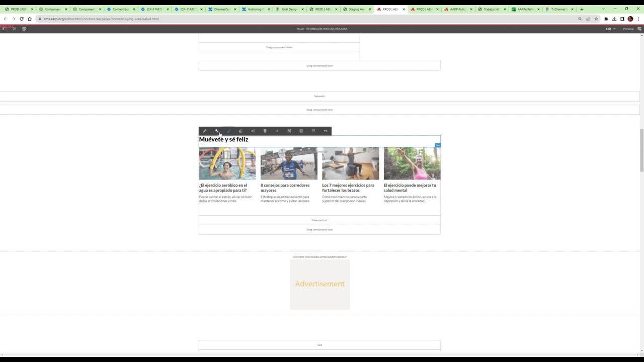This screenshot has width=644, height=362.
Task: Click the Advertisement placeholder box
Action: point(320,284)
